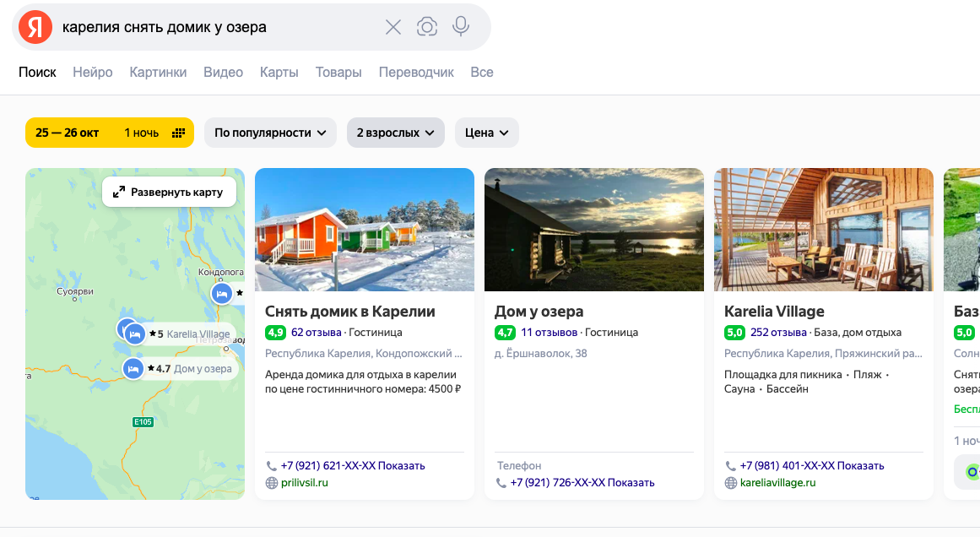Go to the Карты tab
Image resolution: width=980 pixels, height=537 pixels.
[x=279, y=72]
